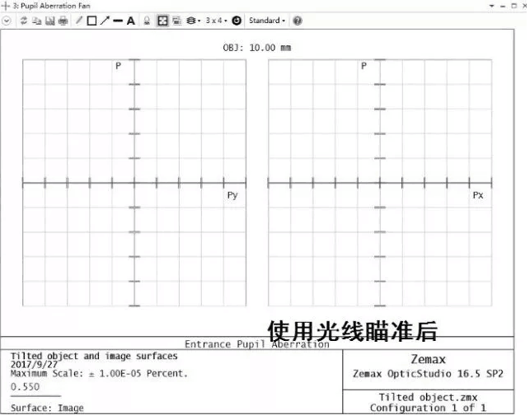Click the clone window icon
Image resolution: width=530 pixels, height=420 pixels.
(176, 21)
